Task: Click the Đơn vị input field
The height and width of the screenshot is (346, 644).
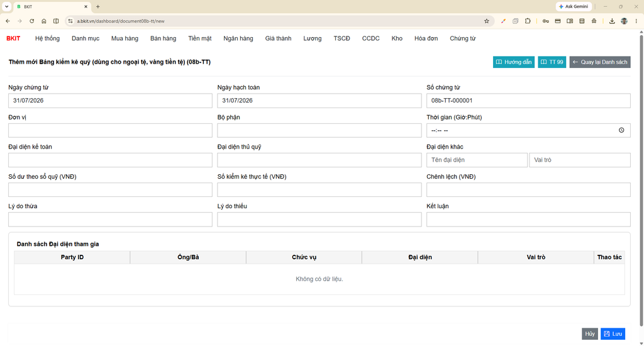Action: click(x=110, y=130)
